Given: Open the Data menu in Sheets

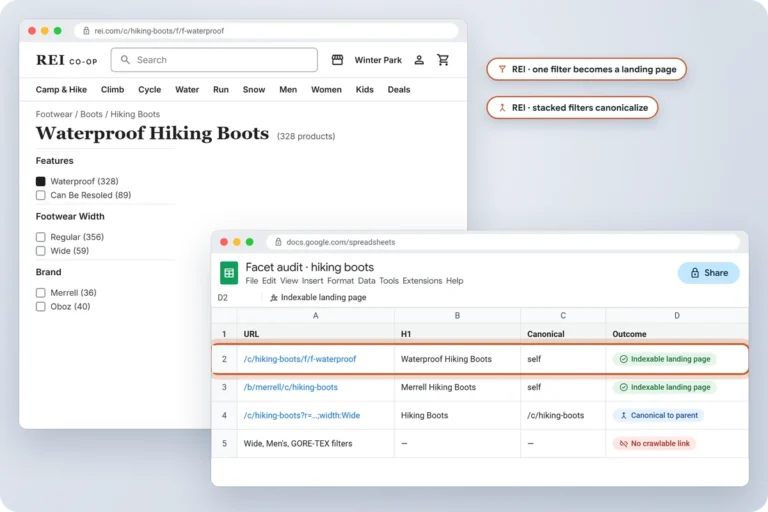Looking at the screenshot, I should pyautogui.click(x=366, y=281).
